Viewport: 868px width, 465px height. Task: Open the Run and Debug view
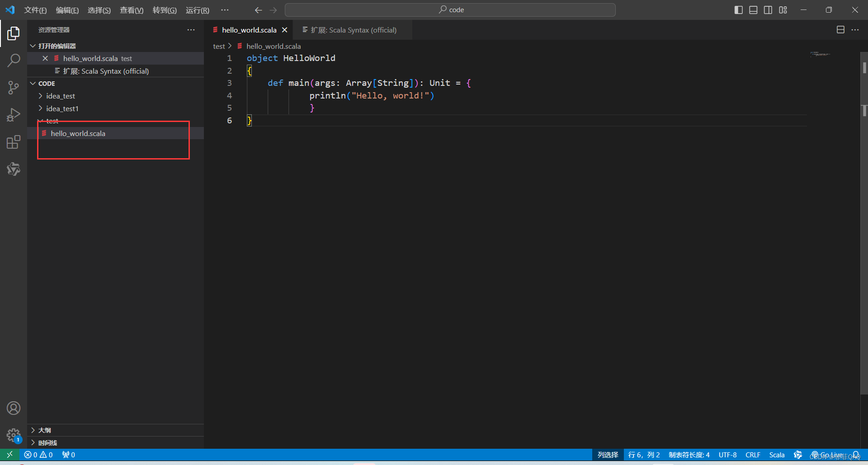[14, 115]
